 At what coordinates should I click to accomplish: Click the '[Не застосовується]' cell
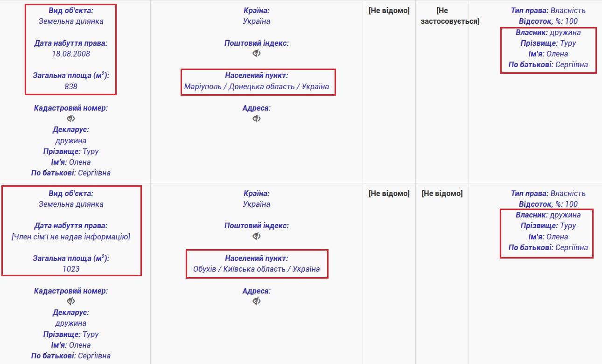[x=450, y=16]
